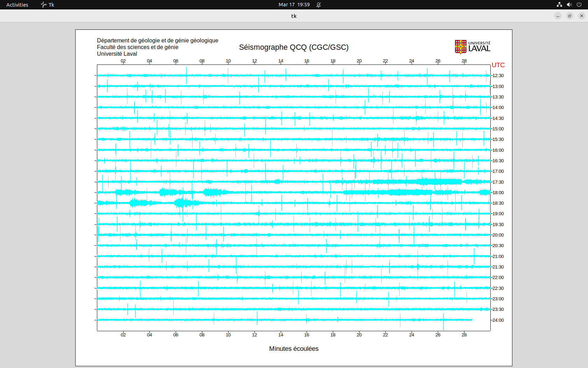
Task: Open the network status icon
Action: click(x=559, y=5)
